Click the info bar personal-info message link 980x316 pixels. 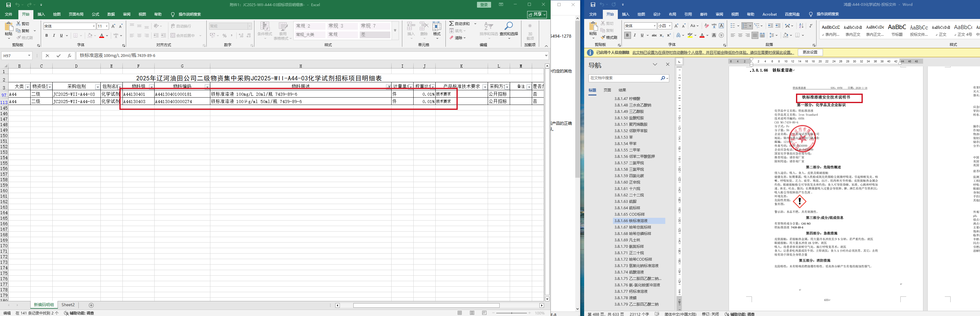713,53
